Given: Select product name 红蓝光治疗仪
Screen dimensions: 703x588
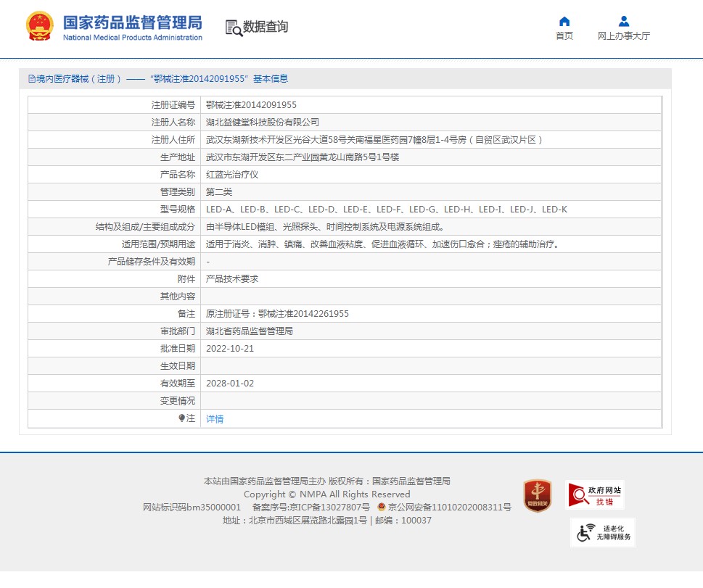Looking at the screenshot, I should pyautogui.click(x=231, y=175).
